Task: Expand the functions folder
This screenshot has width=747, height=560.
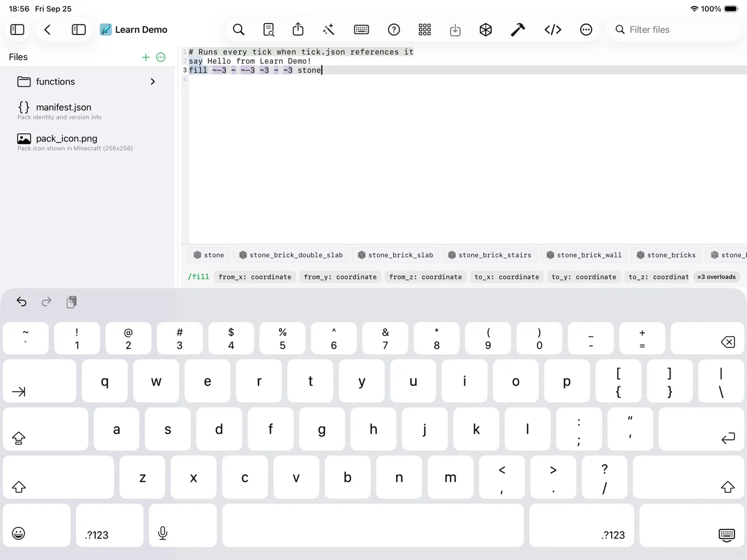Action: coord(87,82)
